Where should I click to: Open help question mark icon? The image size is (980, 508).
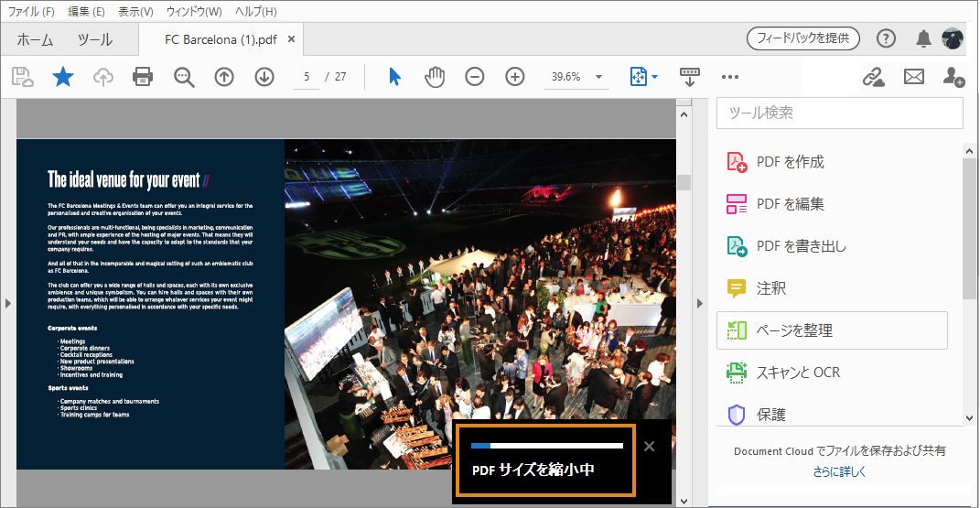point(886,38)
